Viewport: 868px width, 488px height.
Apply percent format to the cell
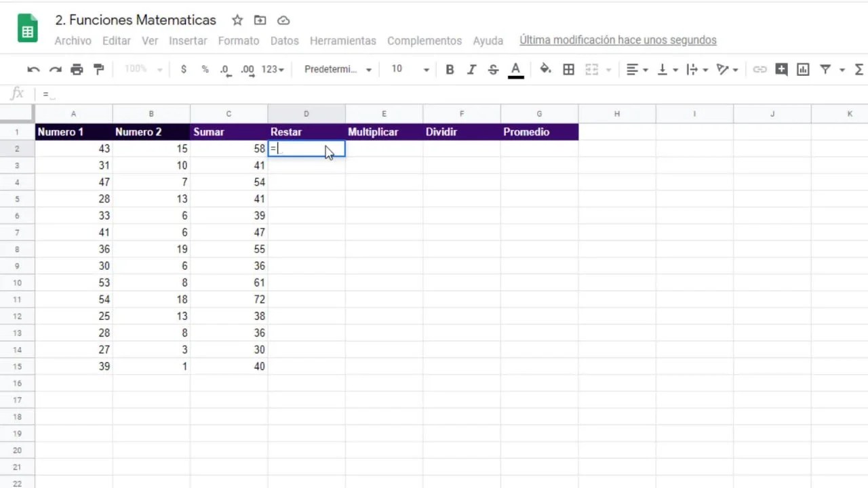(x=204, y=69)
